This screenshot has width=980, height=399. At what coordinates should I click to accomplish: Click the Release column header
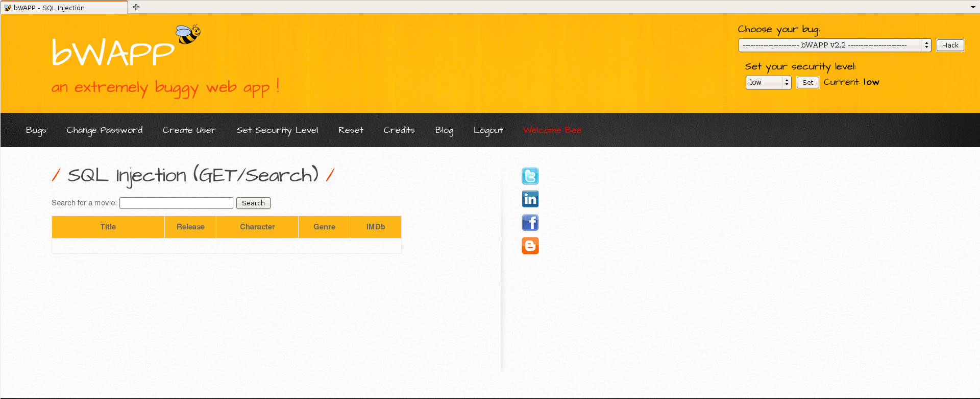[190, 227]
